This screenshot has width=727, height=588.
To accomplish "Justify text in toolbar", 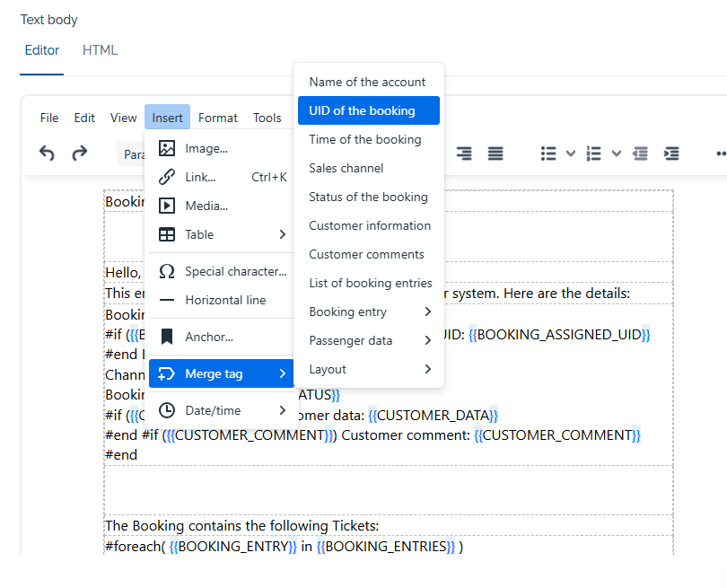I will (x=495, y=154).
